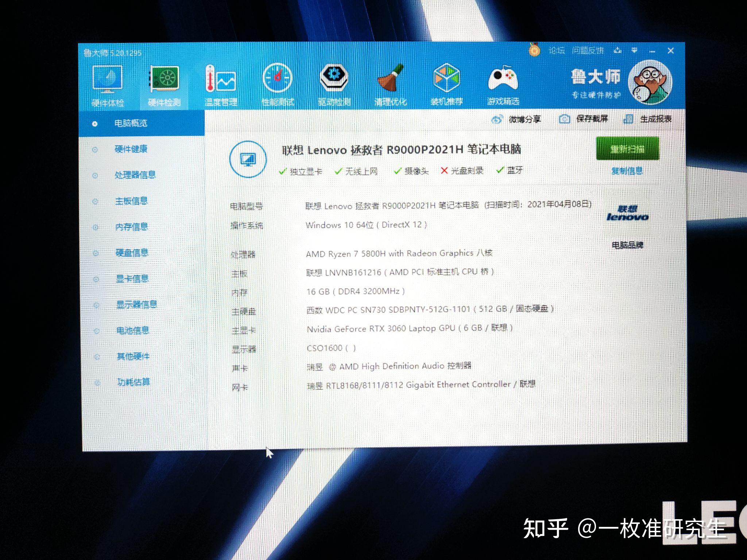The height and width of the screenshot is (560, 747).
Task: Click the AMD Ryzen 7 5800H processor entry
Action: pos(399,253)
